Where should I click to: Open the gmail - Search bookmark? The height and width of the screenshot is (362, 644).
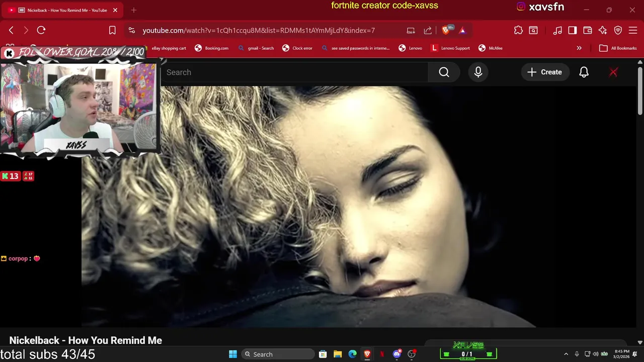(256, 48)
